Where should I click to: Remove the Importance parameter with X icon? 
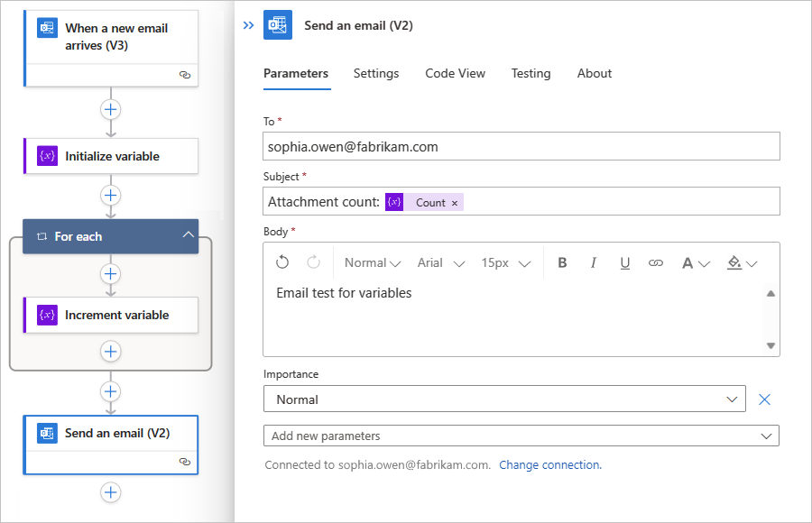coord(764,399)
